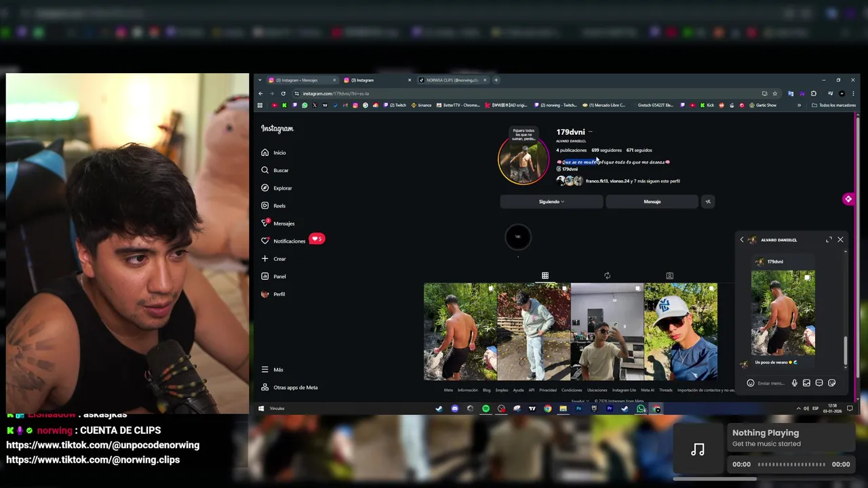The image size is (868, 488).
Task: Click the suggest similar accounts icon button
Action: tap(707, 201)
